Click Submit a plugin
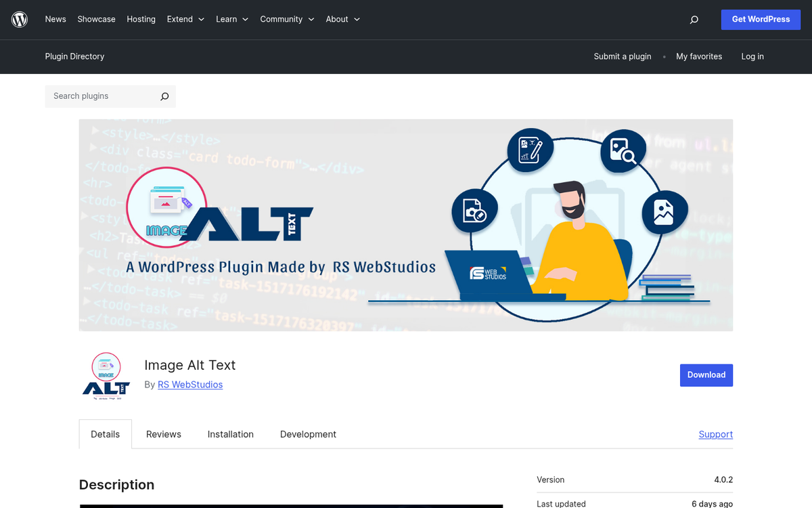 click(622, 56)
